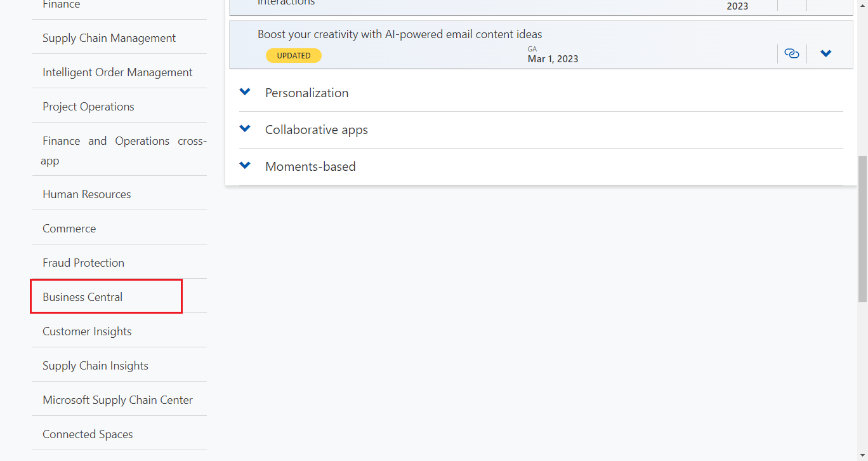Select 'Customer Insights' in the sidebar
The width and height of the screenshot is (868, 461).
(x=87, y=331)
